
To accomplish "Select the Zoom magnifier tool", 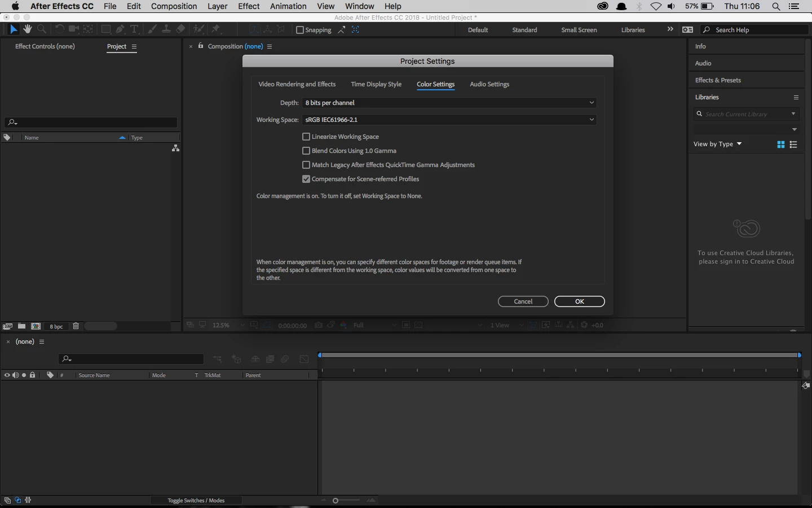I will [x=42, y=29].
